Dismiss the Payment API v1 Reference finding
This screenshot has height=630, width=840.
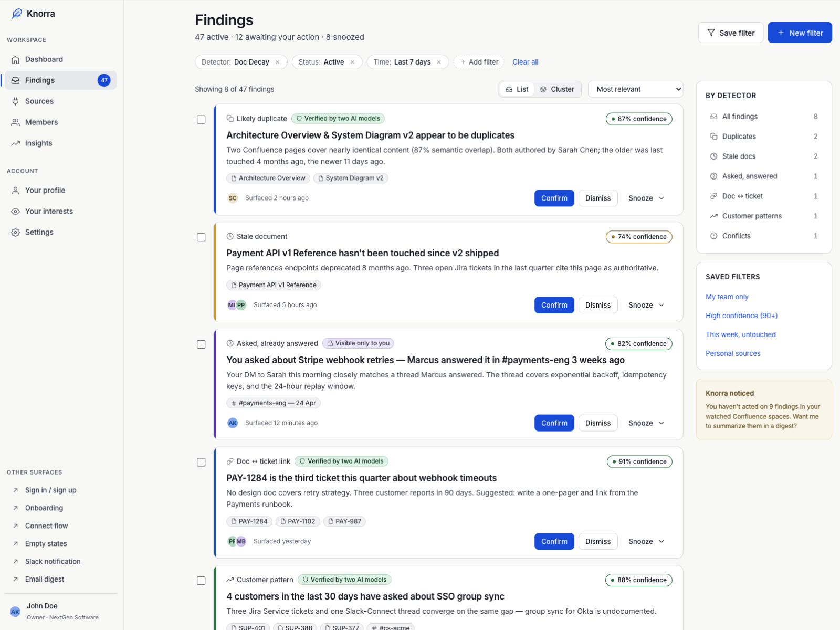click(x=598, y=305)
